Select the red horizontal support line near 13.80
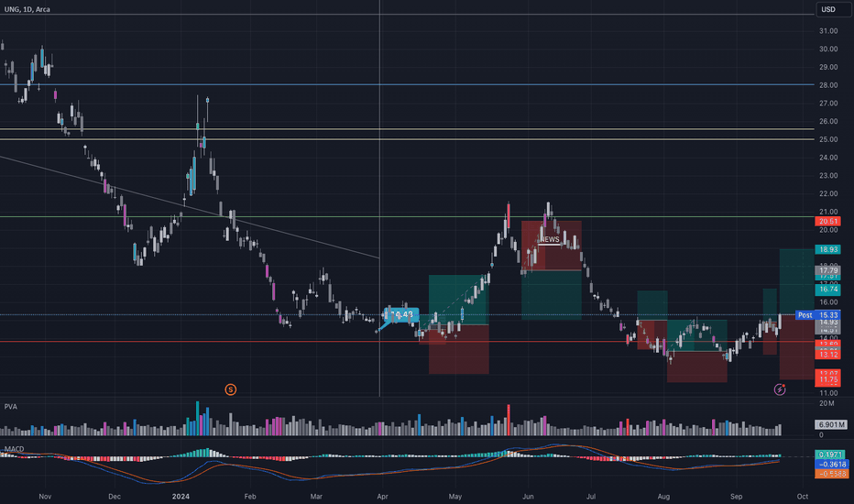 (x=408, y=342)
